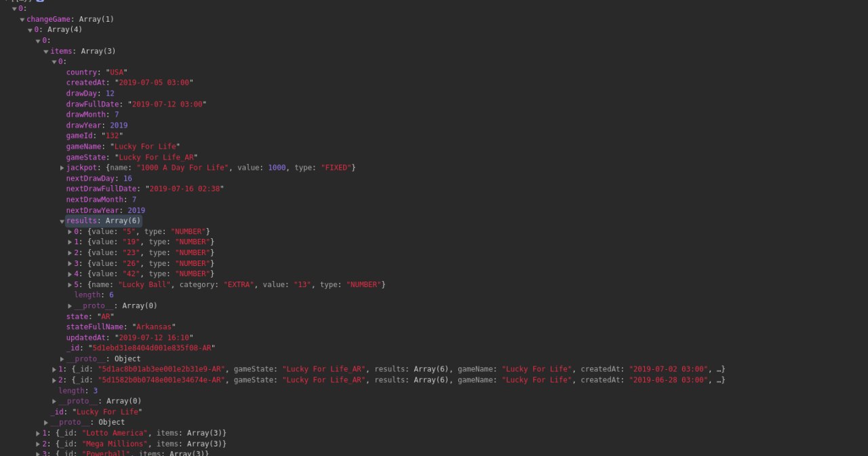The image size is (868, 456).
Task: Select the drawFullDate "2019-07-12 03:00" row
Action: (136, 104)
